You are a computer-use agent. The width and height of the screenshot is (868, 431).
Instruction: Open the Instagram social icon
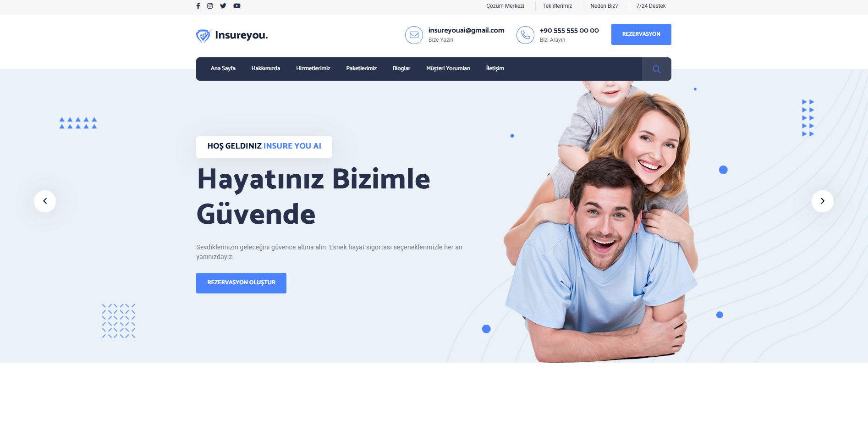tap(210, 6)
